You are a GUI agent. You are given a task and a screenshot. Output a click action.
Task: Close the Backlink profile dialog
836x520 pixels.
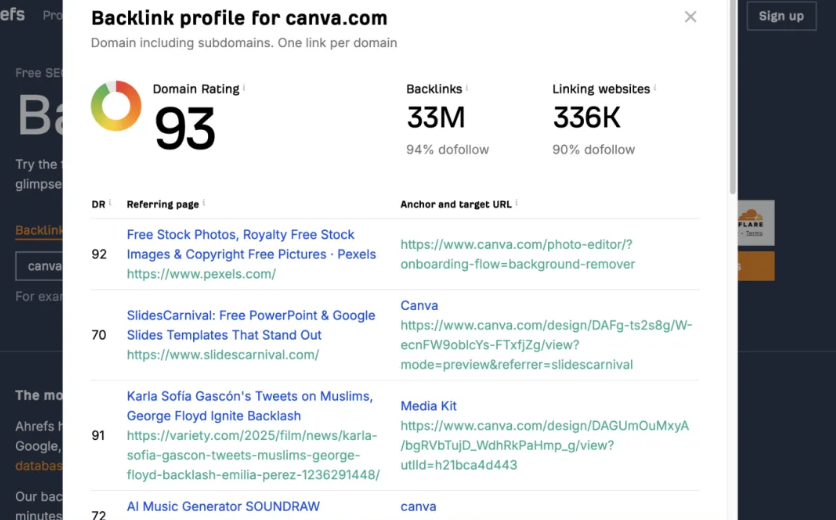[x=690, y=17]
